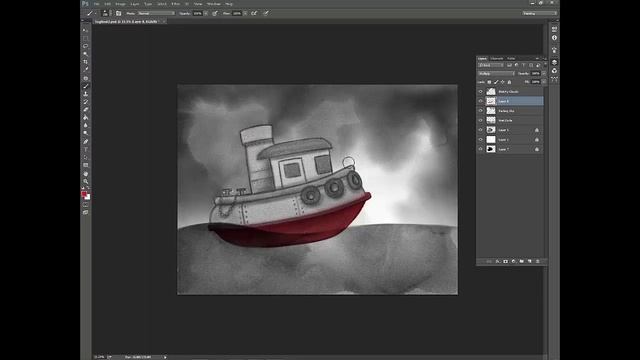Select the Horizontal Type tool
Viewport: 640px width, 360px height.
(85, 149)
